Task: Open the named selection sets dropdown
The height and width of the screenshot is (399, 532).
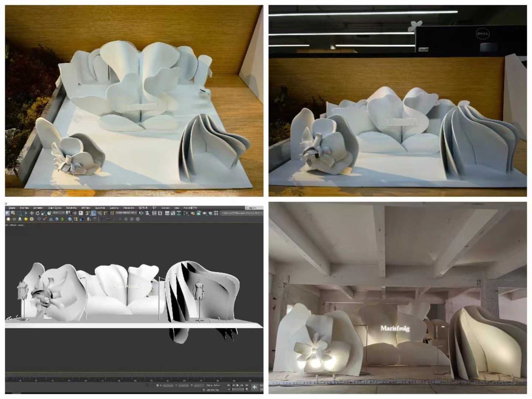Action: [x=126, y=213]
